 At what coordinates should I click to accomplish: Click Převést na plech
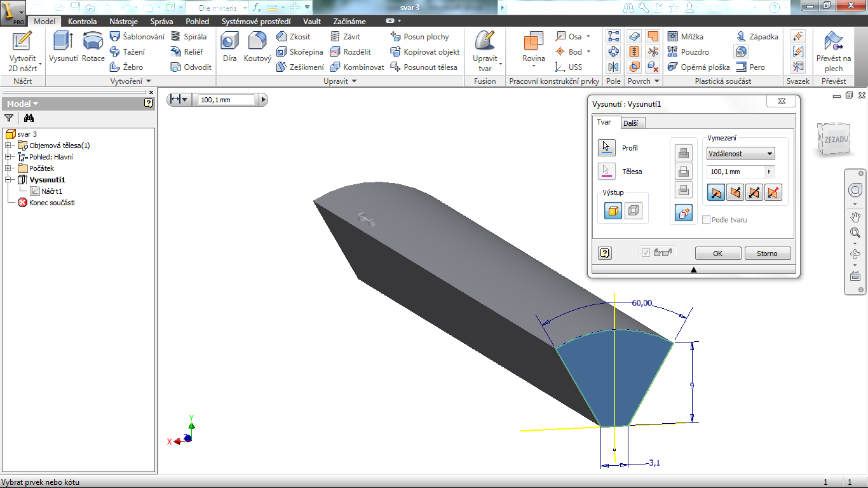[x=834, y=51]
